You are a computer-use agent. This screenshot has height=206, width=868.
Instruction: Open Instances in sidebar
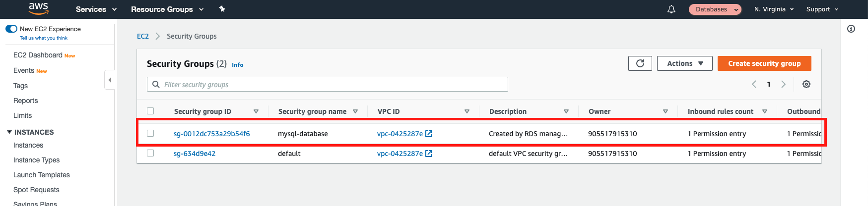click(28, 145)
